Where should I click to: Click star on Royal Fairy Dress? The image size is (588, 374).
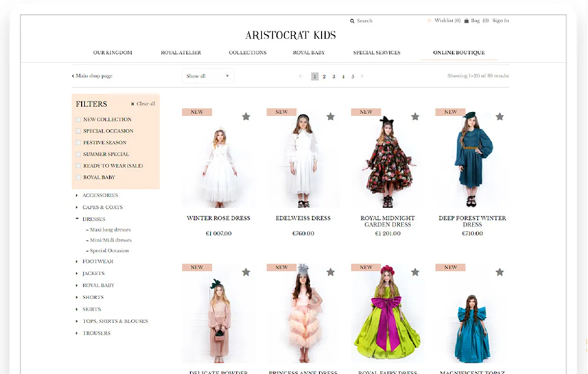coord(415,272)
